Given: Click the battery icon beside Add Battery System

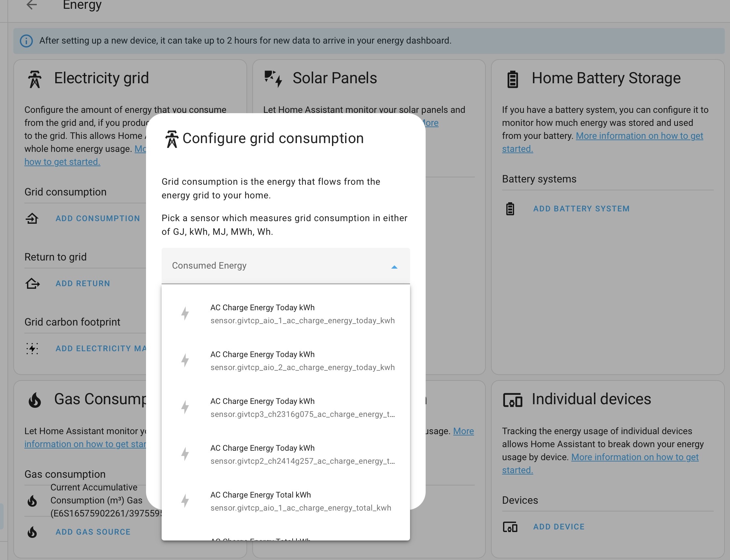Looking at the screenshot, I should pyautogui.click(x=510, y=209).
